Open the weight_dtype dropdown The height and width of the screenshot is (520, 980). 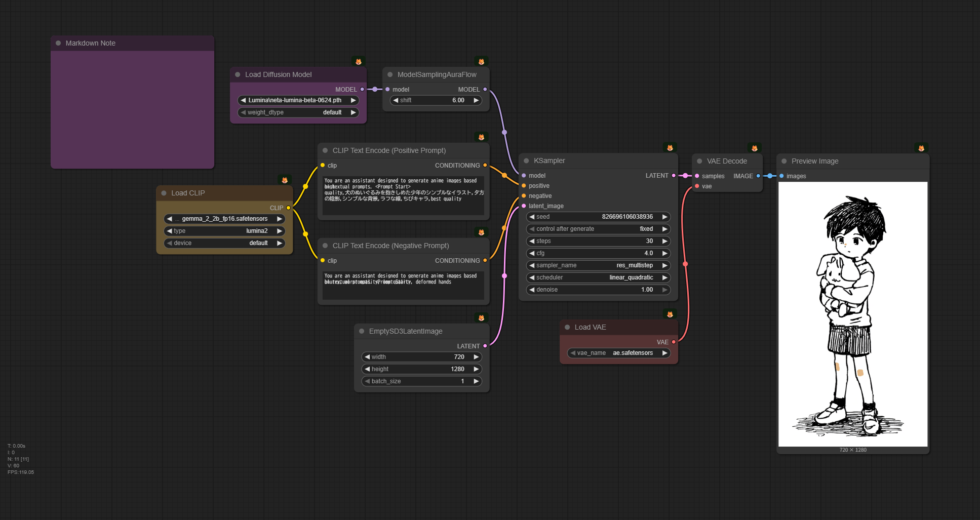point(298,112)
